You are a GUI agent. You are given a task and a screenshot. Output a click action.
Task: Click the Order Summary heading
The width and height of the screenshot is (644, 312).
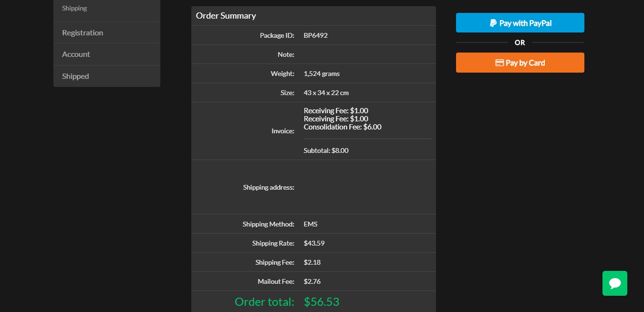pyautogui.click(x=226, y=16)
